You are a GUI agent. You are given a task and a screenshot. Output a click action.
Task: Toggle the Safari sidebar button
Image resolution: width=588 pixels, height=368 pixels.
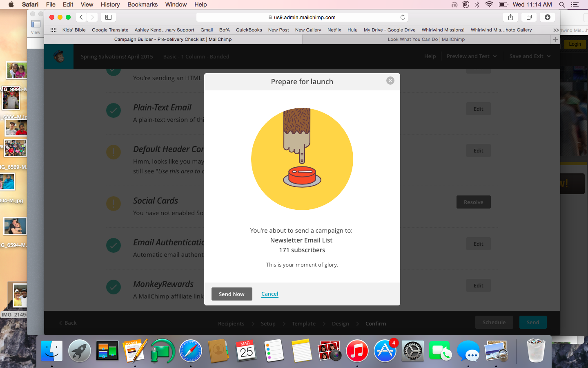pyautogui.click(x=108, y=17)
